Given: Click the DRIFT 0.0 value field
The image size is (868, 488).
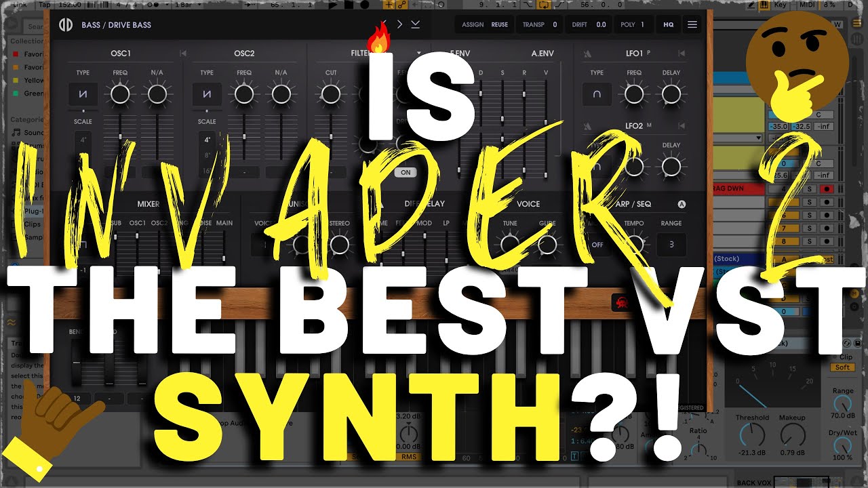Looking at the screenshot, I should point(587,24).
